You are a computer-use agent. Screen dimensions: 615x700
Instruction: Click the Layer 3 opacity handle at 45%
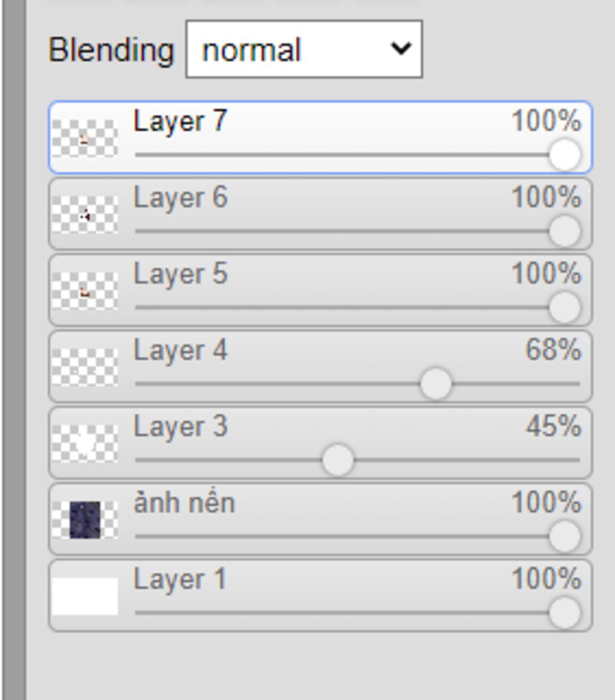[338, 460]
